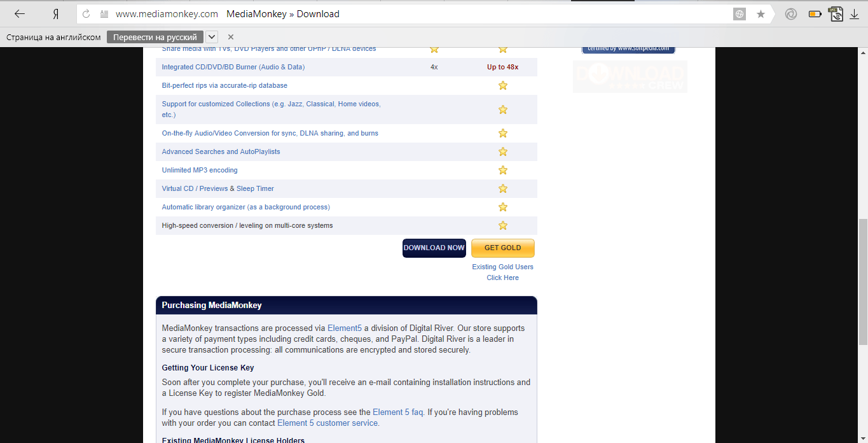Open the Yandex home button
Viewport: 868px width, 443px height.
click(x=56, y=14)
